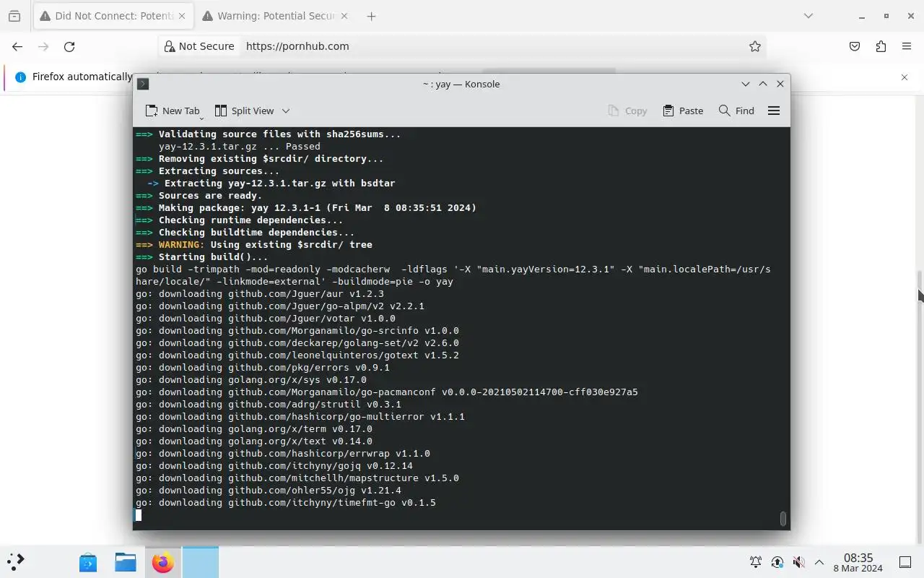Image resolution: width=924 pixels, height=578 pixels.
Task: Open the Konsole hamburger menu
Action: click(x=774, y=111)
